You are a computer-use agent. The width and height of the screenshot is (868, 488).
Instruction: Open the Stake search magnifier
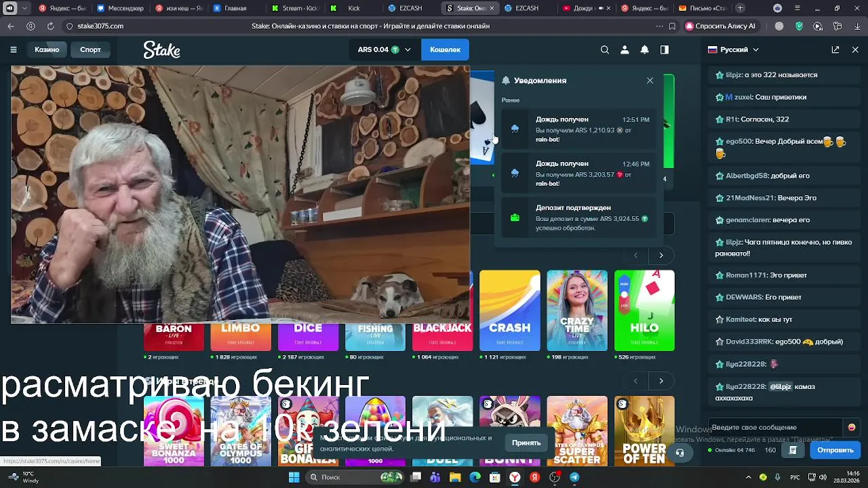(605, 49)
